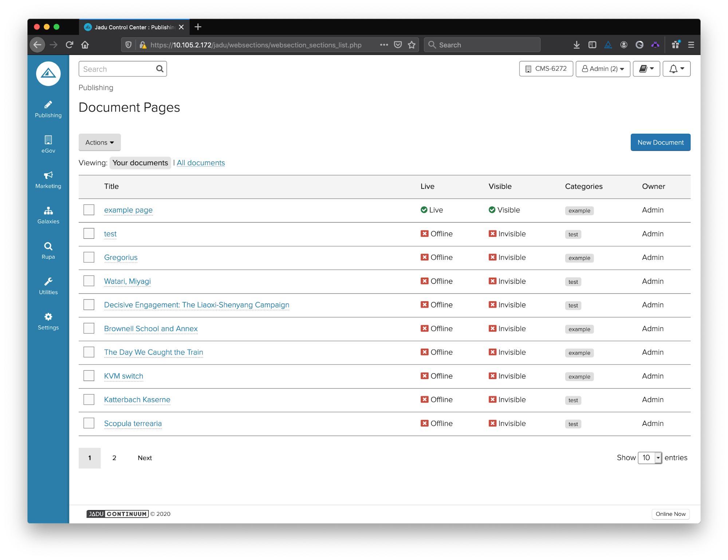Switch to All documents view
The image size is (728, 560).
(201, 163)
